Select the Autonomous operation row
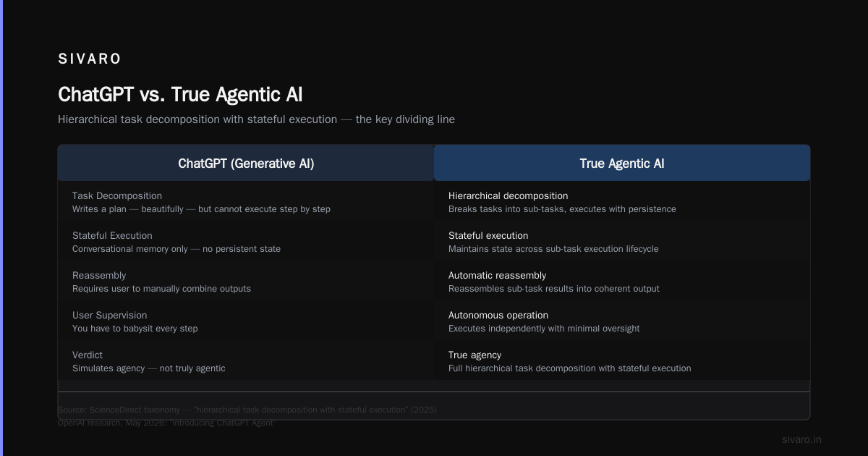Screen dimensions: 868x456 [x=622, y=321]
